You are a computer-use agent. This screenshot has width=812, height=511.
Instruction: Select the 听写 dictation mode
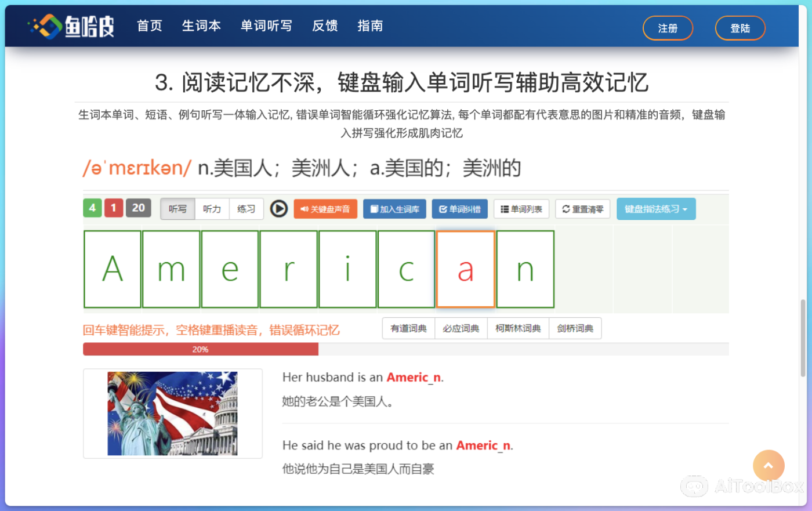tap(177, 209)
